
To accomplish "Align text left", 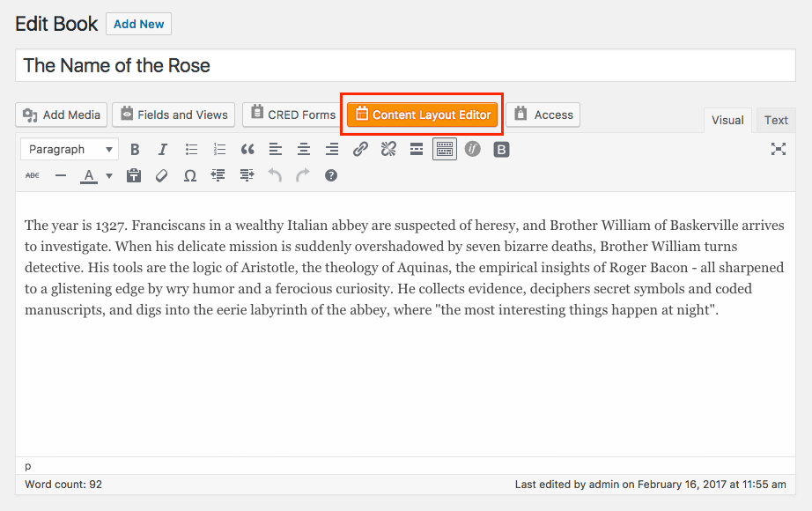I will tap(276, 150).
